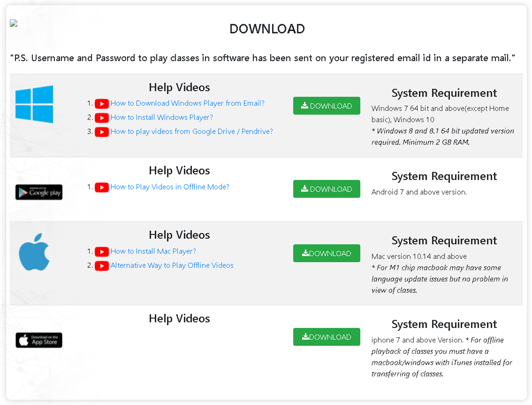This screenshot has height=405, width=532.
Task: Open 'How to Install Windows Player?' link
Action: click(x=162, y=117)
